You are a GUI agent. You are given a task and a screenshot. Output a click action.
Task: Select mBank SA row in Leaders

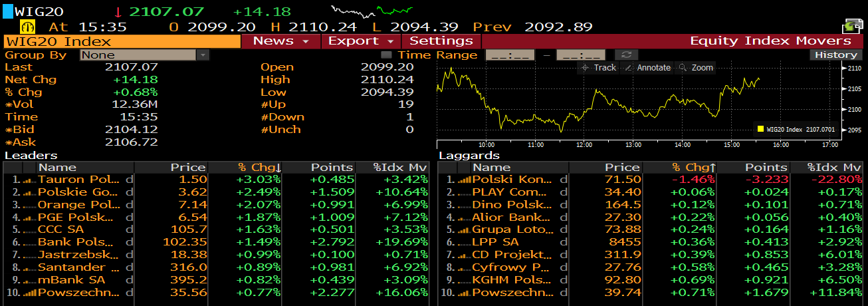tap(216, 280)
